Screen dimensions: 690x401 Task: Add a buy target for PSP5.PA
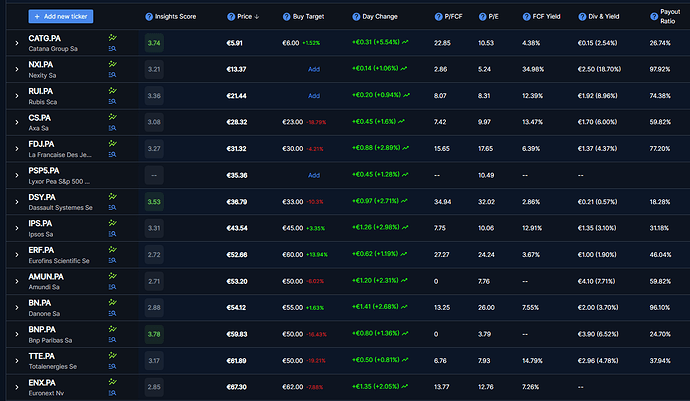point(314,175)
